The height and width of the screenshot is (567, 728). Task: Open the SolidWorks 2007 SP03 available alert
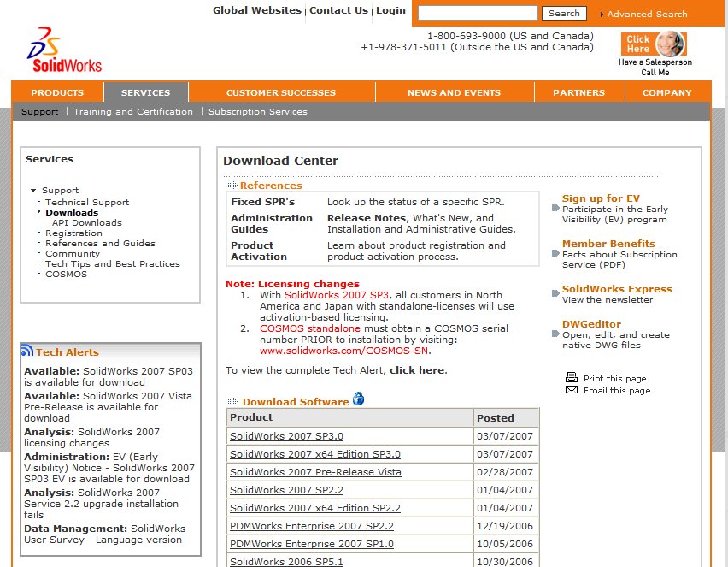pyautogui.click(x=109, y=376)
